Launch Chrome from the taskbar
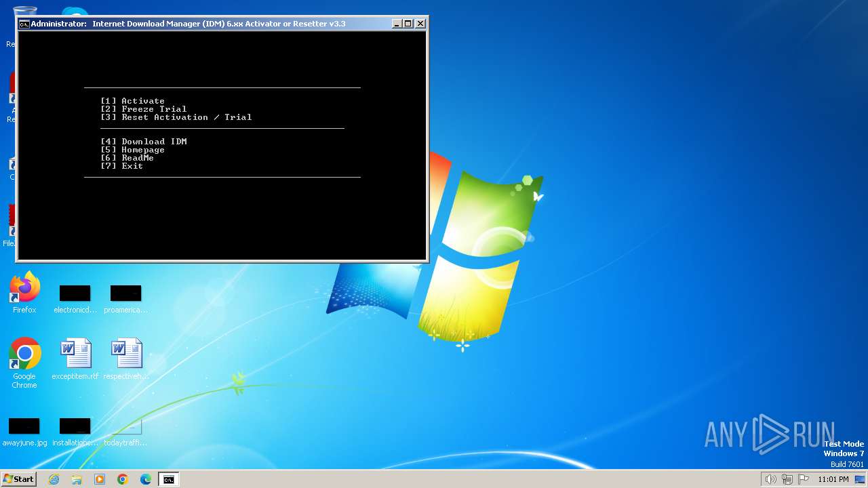Screen dimensions: 868x488 (123, 479)
